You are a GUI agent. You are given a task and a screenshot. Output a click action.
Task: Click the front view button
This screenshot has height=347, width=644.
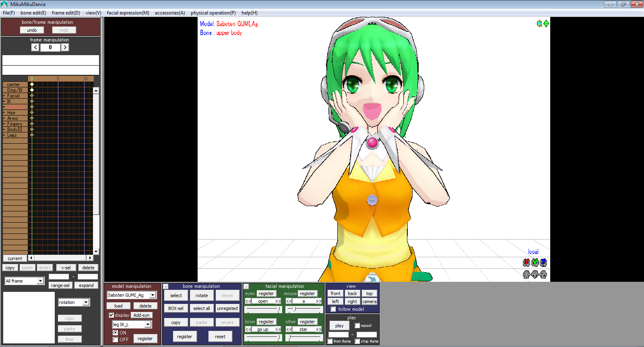tap(336, 293)
